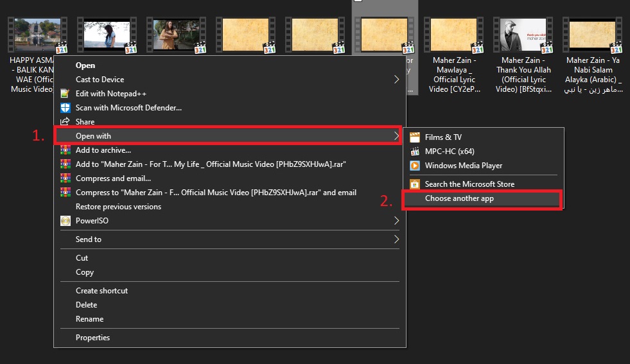630x364 pixels.
Task: Expand the Cast to Device arrow
Action: (x=396, y=80)
